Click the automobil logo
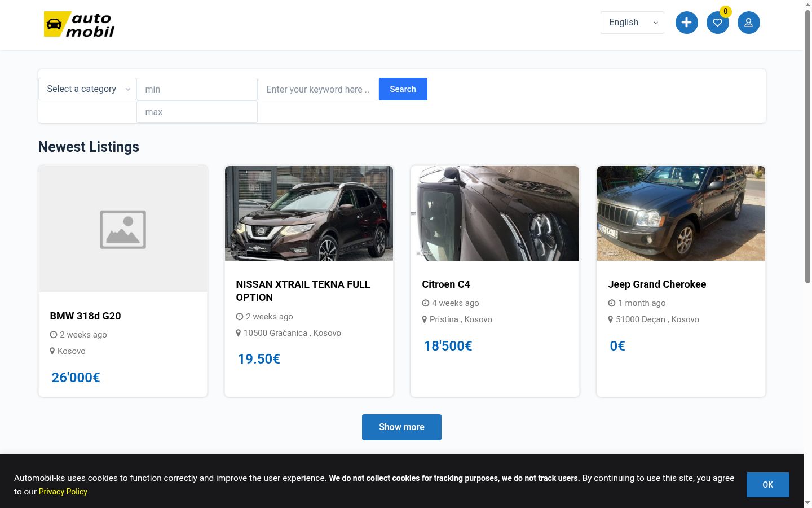This screenshot has width=812, height=508. [x=79, y=24]
